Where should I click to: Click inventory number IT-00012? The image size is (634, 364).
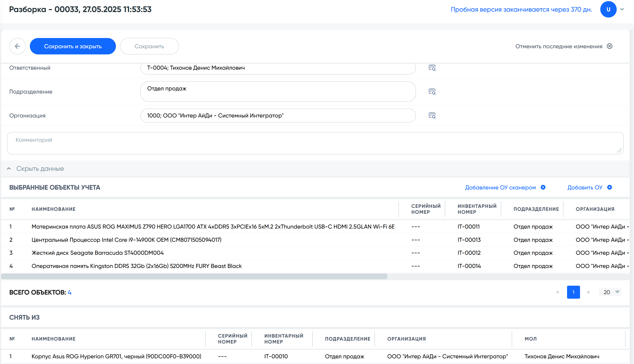[x=469, y=253]
